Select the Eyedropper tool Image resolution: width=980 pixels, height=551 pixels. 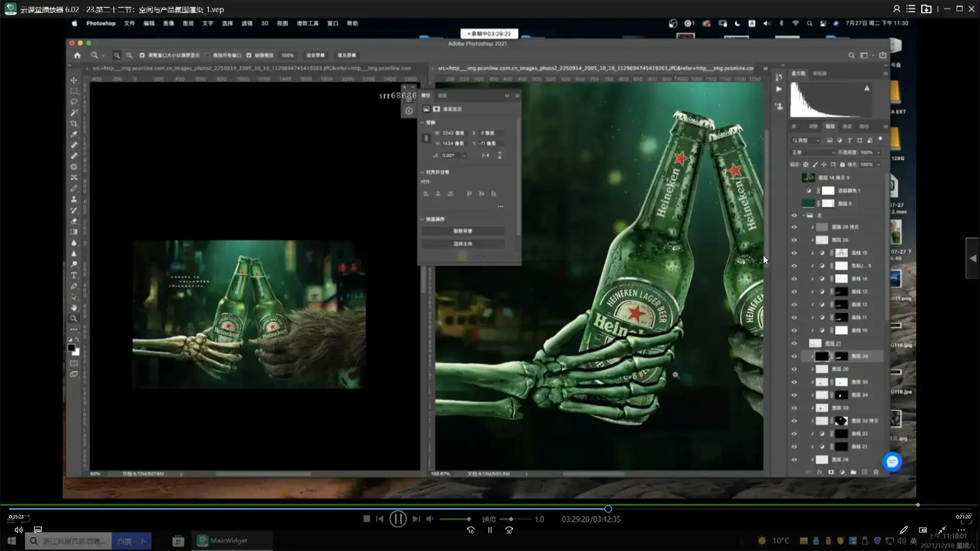[74, 134]
